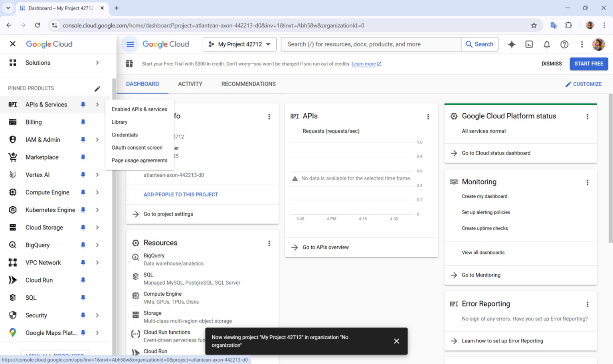Click the Gemini sparkle icon
The height and width of the screenshot is (364, 613).
(512, 44)
